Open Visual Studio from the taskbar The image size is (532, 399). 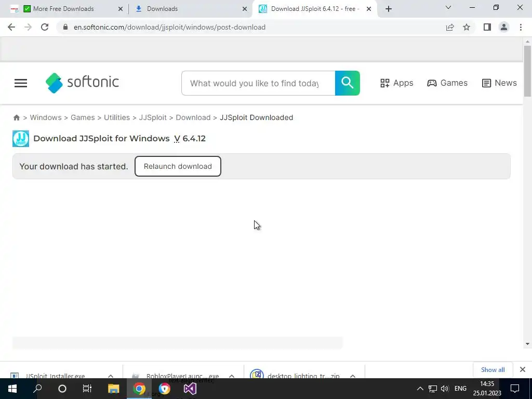pos(190,389)
